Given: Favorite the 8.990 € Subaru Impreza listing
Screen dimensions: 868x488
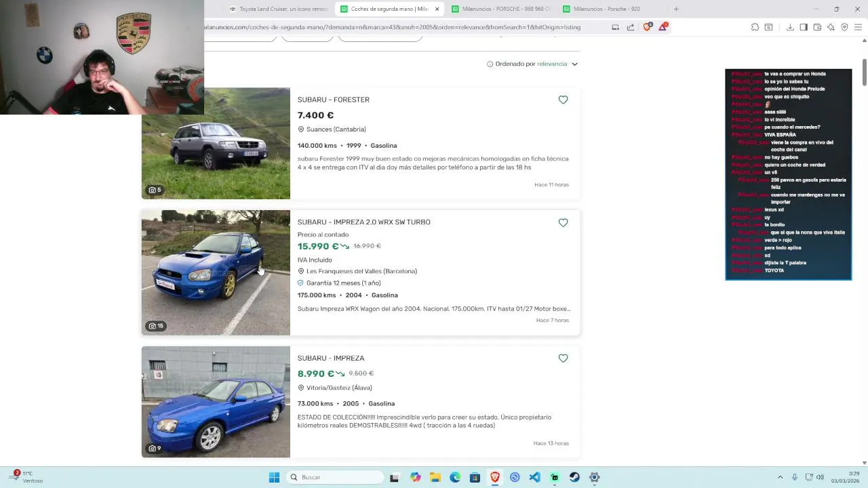Looking at the screenshot, I should [563, 358].
